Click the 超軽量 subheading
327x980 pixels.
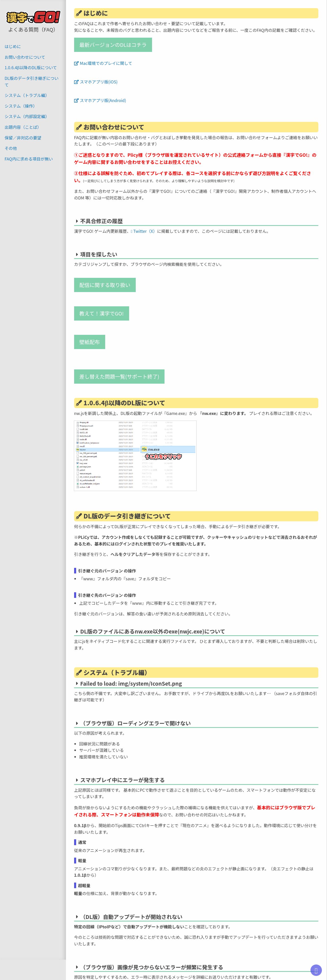pos(84,886)
